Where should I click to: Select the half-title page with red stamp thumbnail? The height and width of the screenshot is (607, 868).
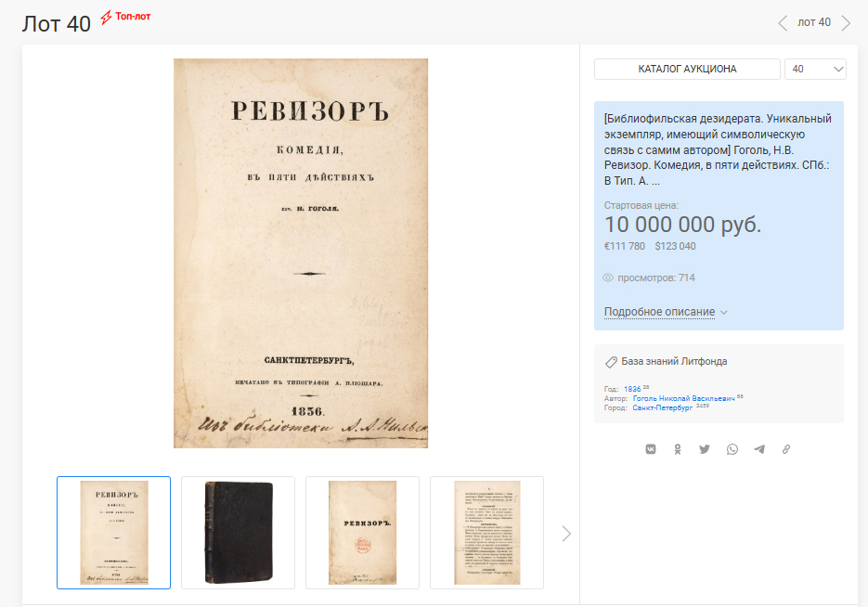pyautogui.click(x=363, y=533)
